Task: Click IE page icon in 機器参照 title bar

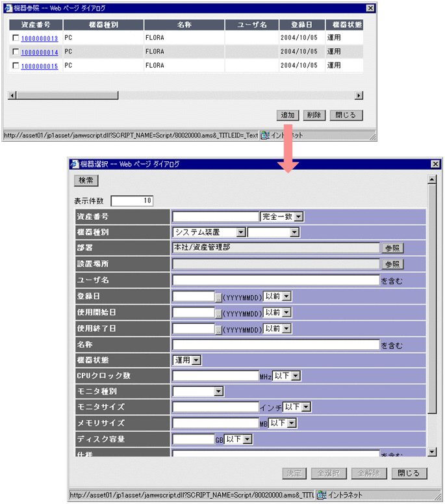Action: (x=8, y=8)
